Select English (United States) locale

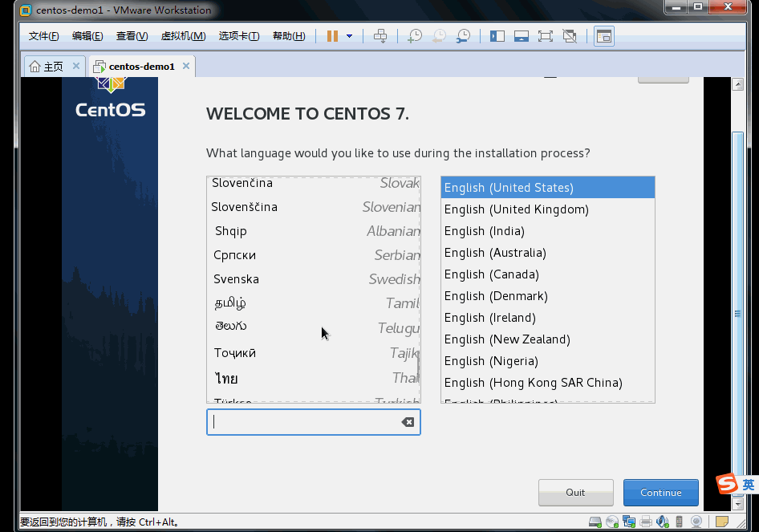[x=547, y=188]
